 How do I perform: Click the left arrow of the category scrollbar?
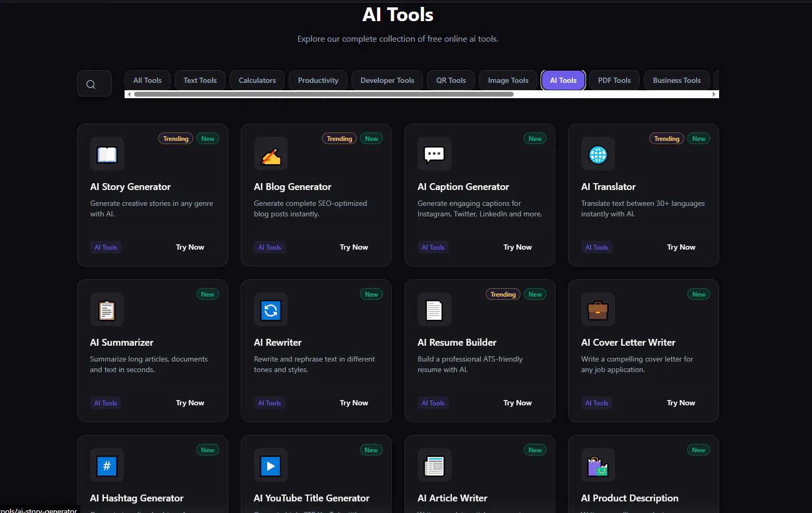129,94
